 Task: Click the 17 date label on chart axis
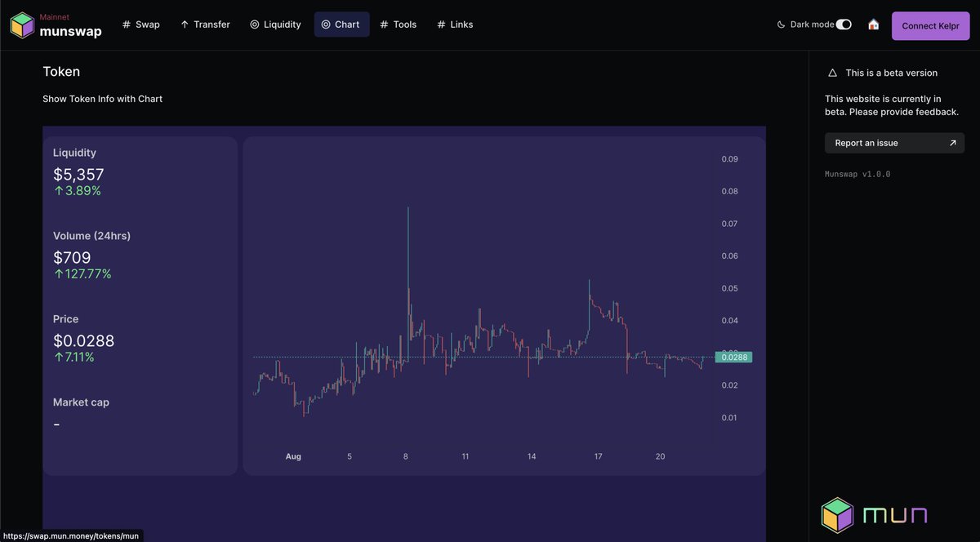pos(598,456)
